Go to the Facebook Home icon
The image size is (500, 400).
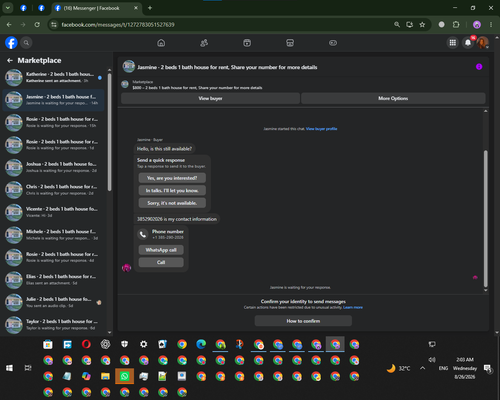click(161, 43)
